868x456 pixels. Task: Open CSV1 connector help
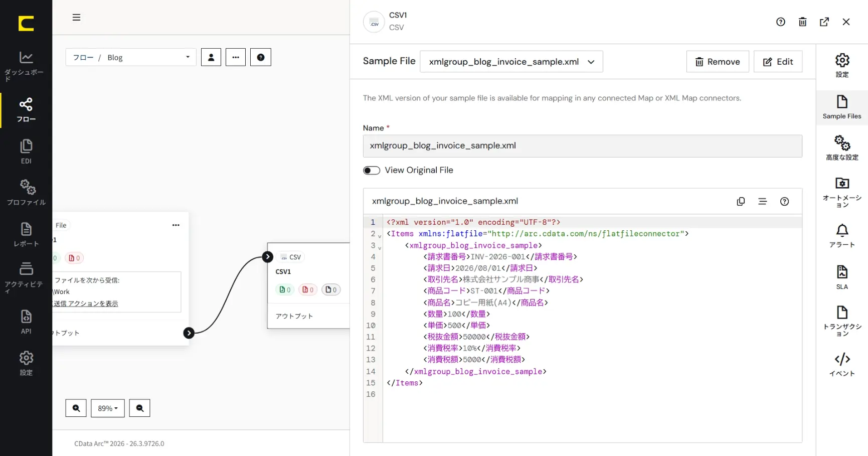click(781, 22)
